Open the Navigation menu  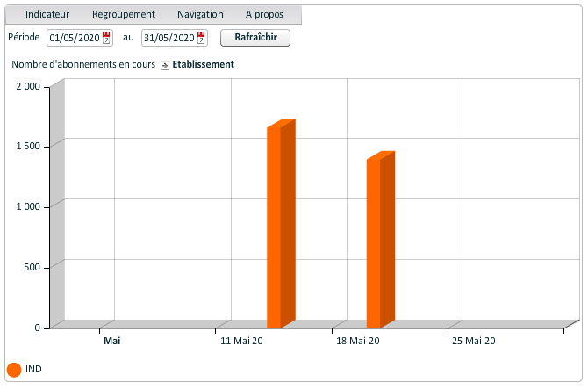click(200, 14)
